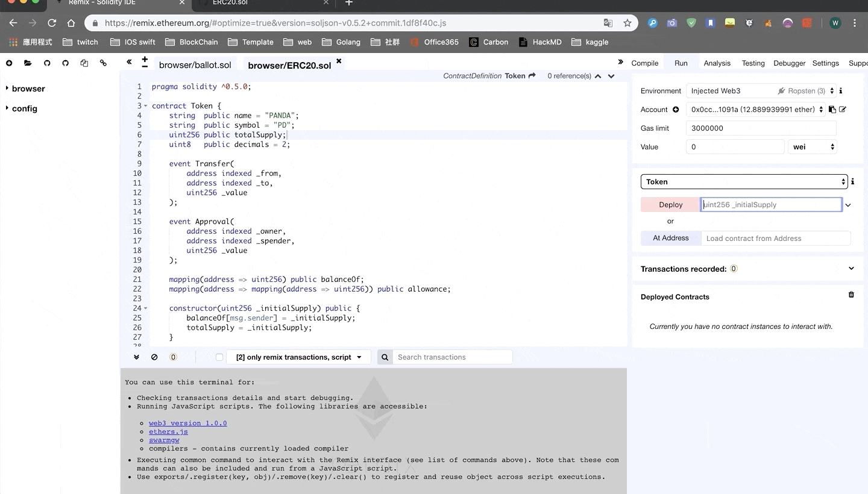Show Environment info icon
868x494 pixels.
pyautogui.click(x=841, y=91)
